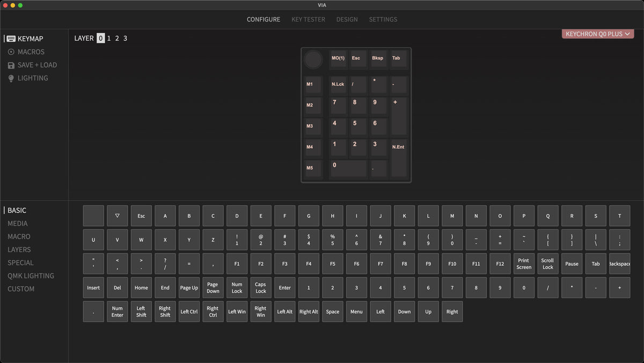Image resolution: width=644 pixels, height=363 pixels.
Task: Click the Space keycode in the keycode pane
Action: [x=333, y=311]
